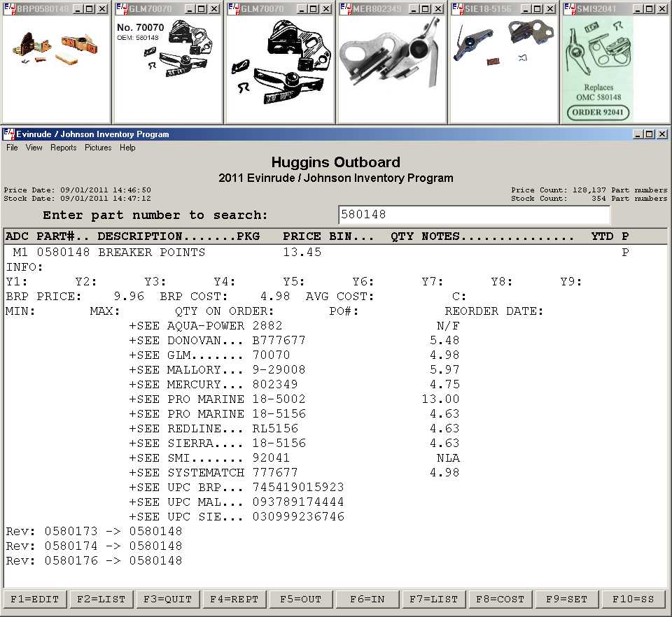Image resolution: width=672 pixels, height=617 pixels.
Task: Click the F3=QUIT button
Action: click(167, 599)
